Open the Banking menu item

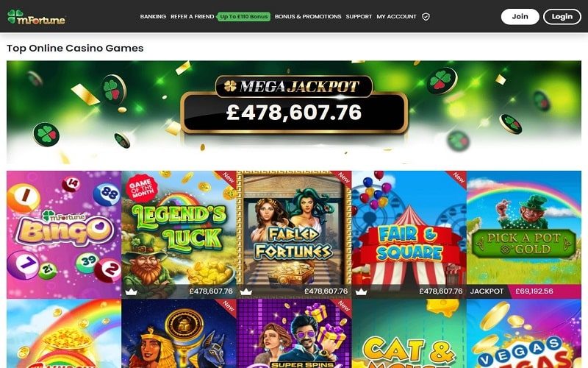click(153, 16)
